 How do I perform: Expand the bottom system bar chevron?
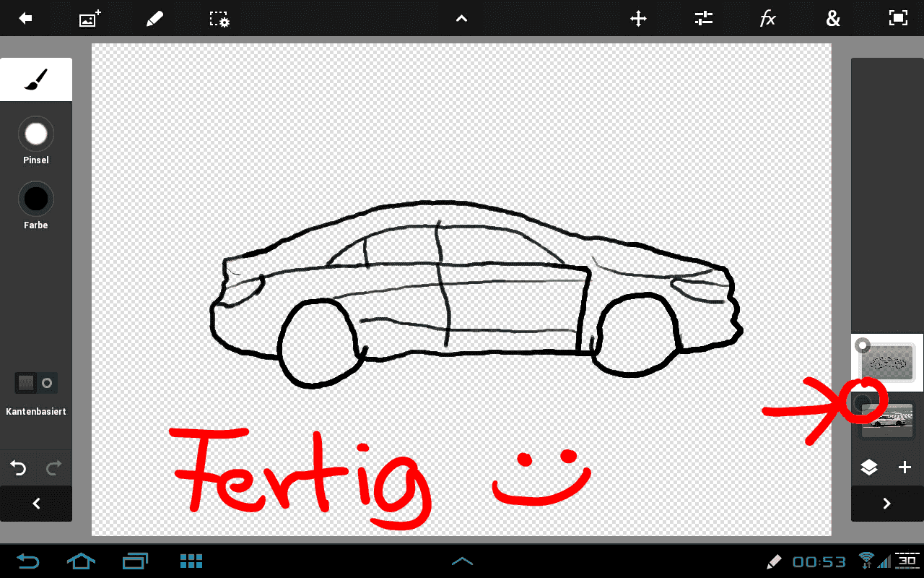pos(462,561)
